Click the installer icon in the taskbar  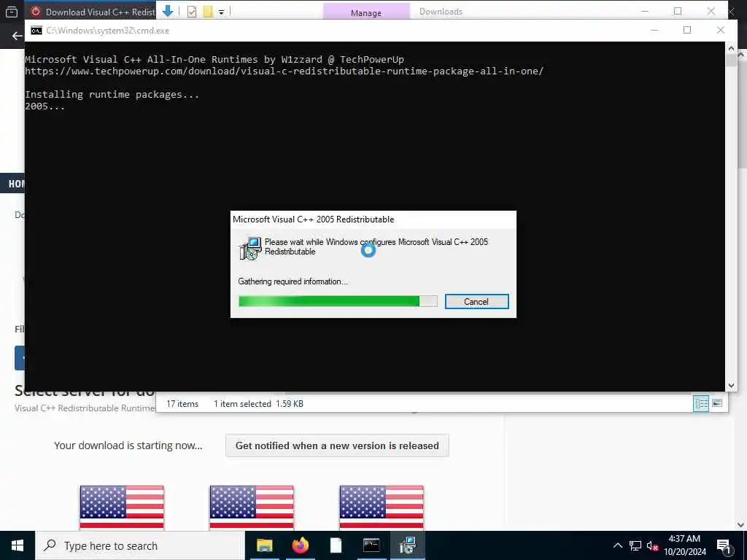[407, 545]
